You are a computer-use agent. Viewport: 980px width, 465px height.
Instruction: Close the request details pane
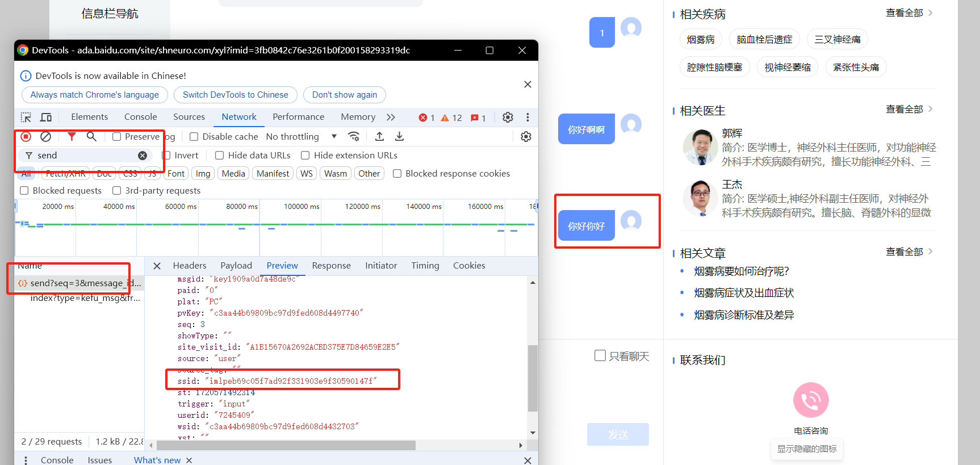157,266
